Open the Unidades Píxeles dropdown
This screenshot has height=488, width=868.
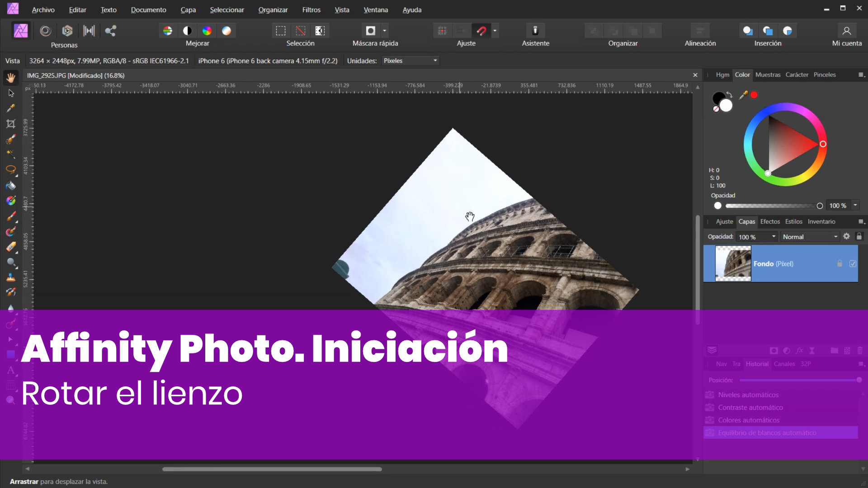coord(410,61)
